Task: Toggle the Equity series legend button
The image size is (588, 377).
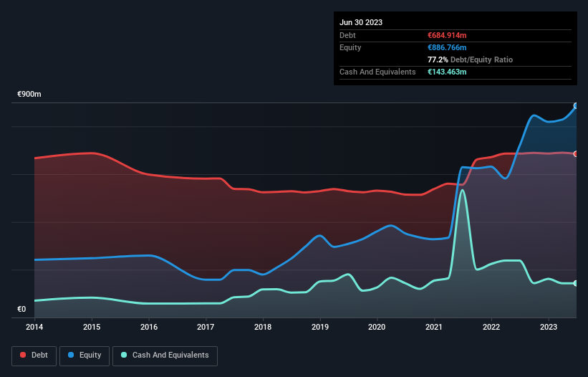Action: click(85, 355)
